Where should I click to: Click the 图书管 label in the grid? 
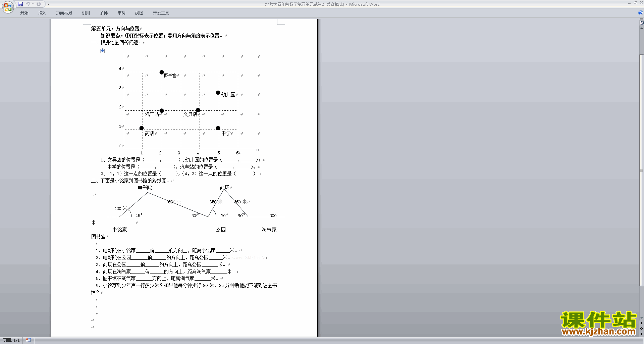[x=170, y=76]
